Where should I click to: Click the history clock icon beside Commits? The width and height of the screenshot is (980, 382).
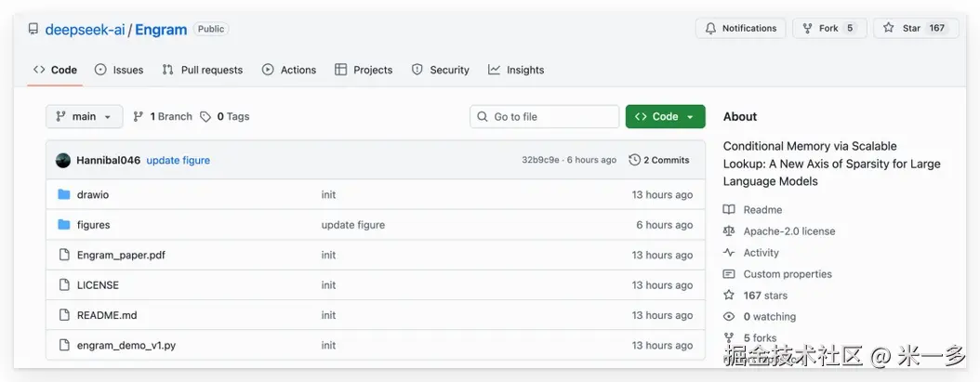pyautogui.click(x=634, y=160)
